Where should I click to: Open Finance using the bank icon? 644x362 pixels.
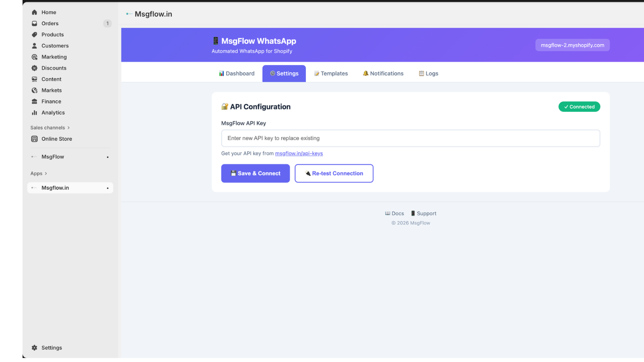35,101
